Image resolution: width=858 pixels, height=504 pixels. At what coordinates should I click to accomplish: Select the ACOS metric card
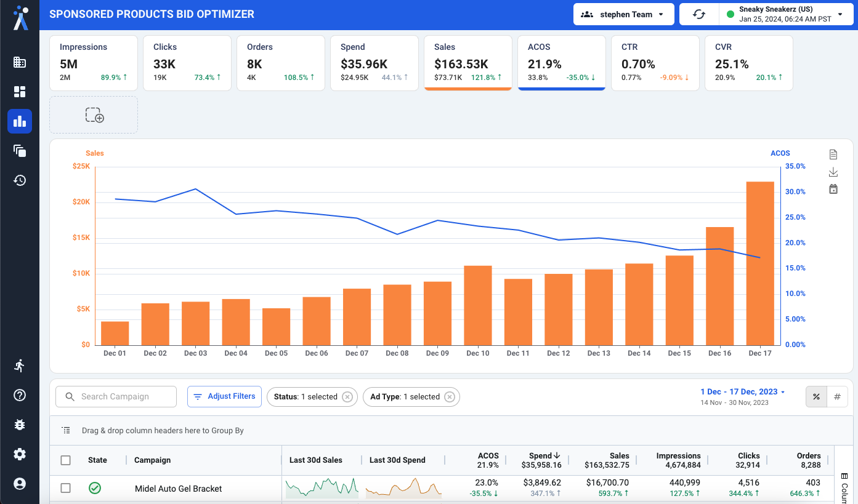[561, 63]
